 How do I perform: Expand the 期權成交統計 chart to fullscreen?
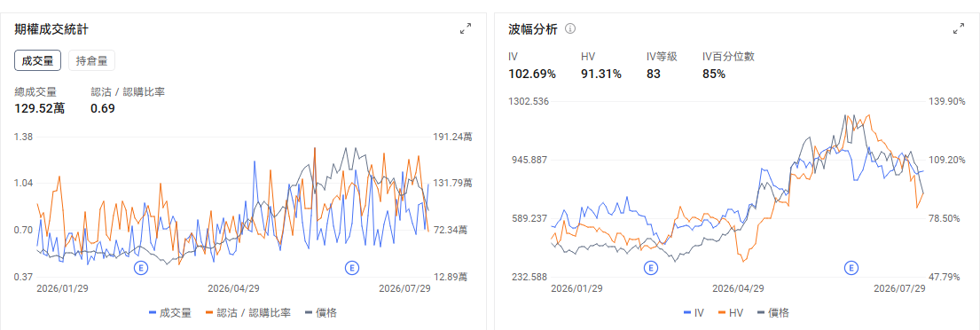pos(466,28)
